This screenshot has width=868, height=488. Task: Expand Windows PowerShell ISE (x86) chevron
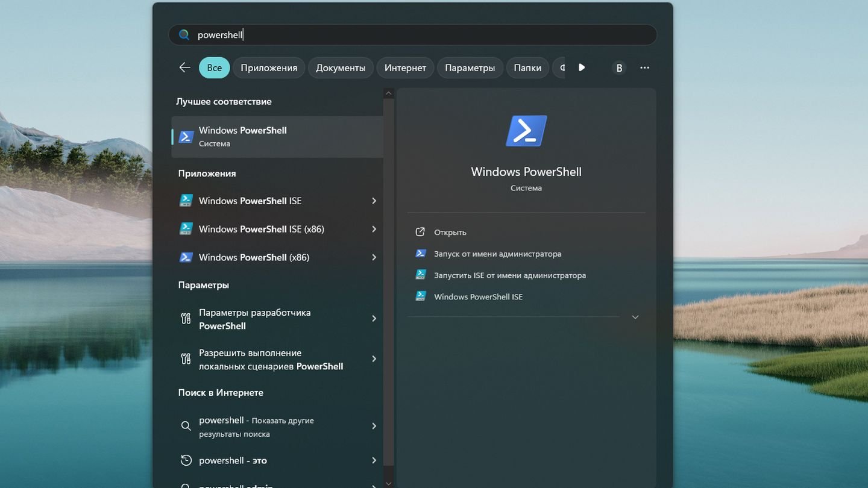click(374, 229)
